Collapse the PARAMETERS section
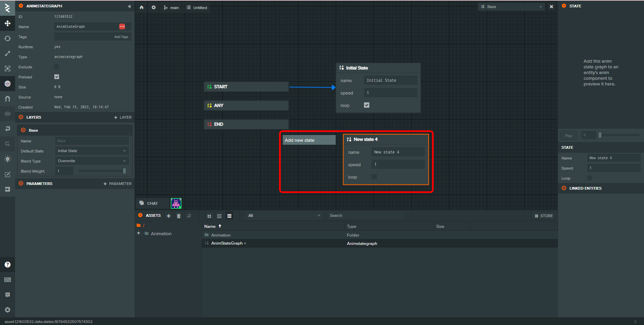644x325 pixels. [21, 183]
